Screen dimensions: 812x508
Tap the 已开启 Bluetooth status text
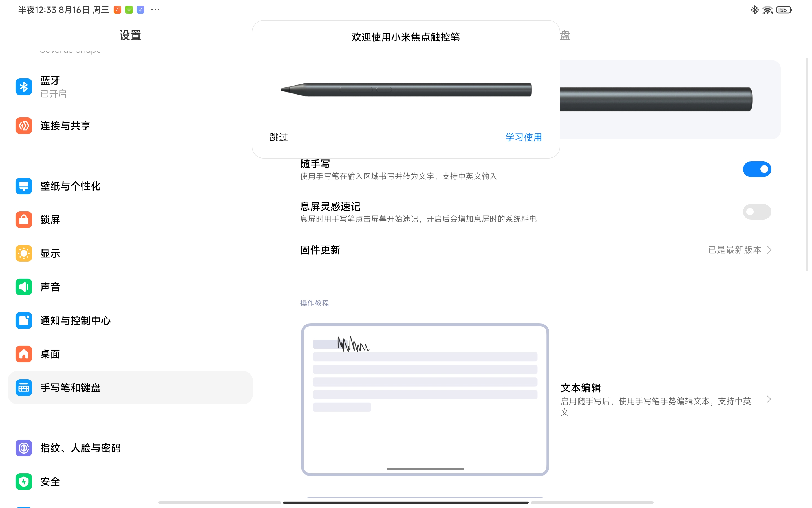[x=53, y=94]
